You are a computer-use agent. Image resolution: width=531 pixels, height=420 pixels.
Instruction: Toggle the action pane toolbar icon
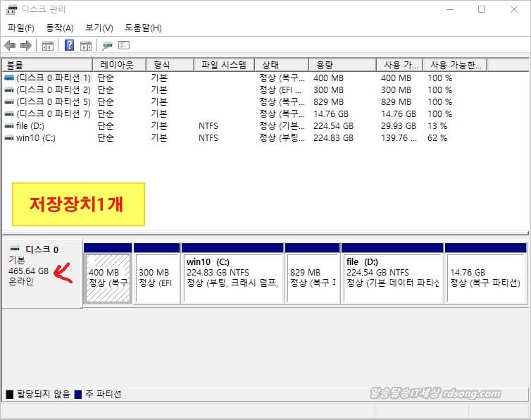[85, 46]
